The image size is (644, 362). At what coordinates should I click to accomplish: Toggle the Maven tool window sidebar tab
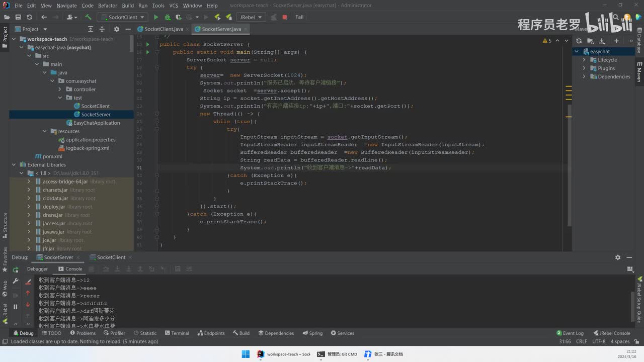click(x=639, y=71)
